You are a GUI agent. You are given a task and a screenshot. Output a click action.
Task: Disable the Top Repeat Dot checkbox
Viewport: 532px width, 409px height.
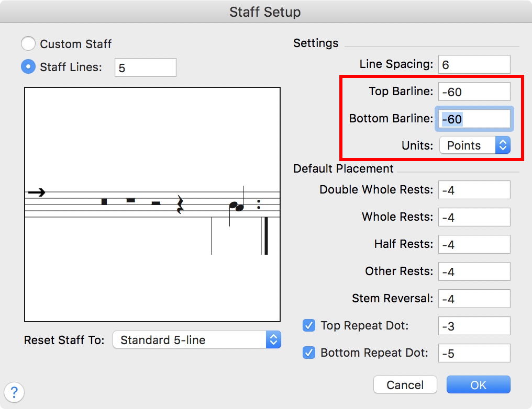tap(308, 325)
